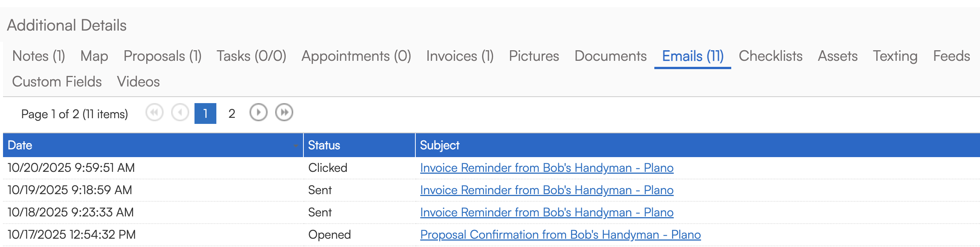The height and width of the screenshot is (247, 980).
Task: Go to next page of emails
Action: (258, 113)
